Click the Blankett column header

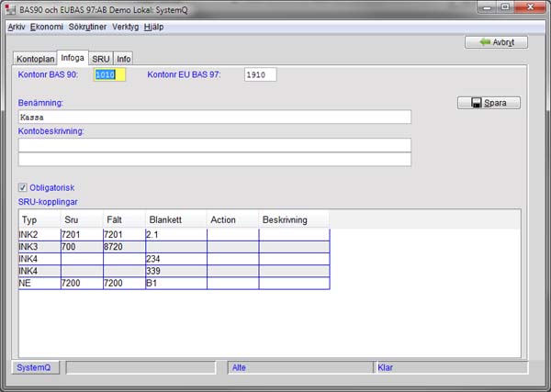pyautogui.click(x=176, y=220)
